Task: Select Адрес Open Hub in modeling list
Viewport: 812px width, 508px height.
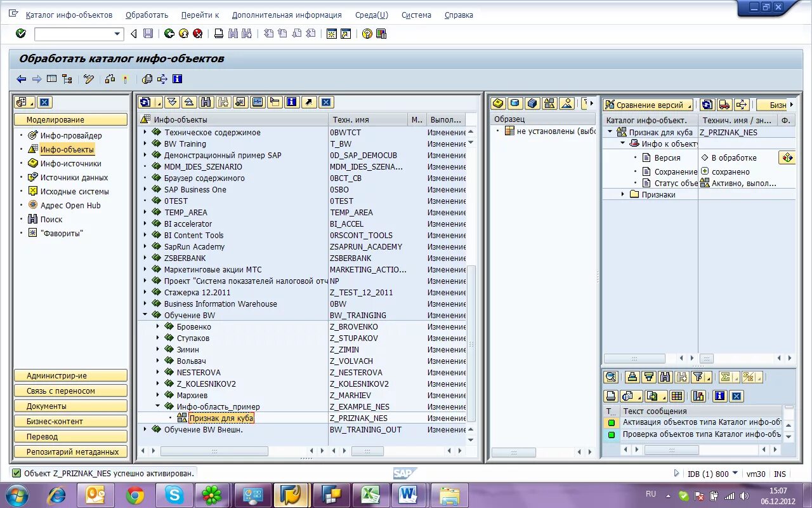Action: click(70, 205)
